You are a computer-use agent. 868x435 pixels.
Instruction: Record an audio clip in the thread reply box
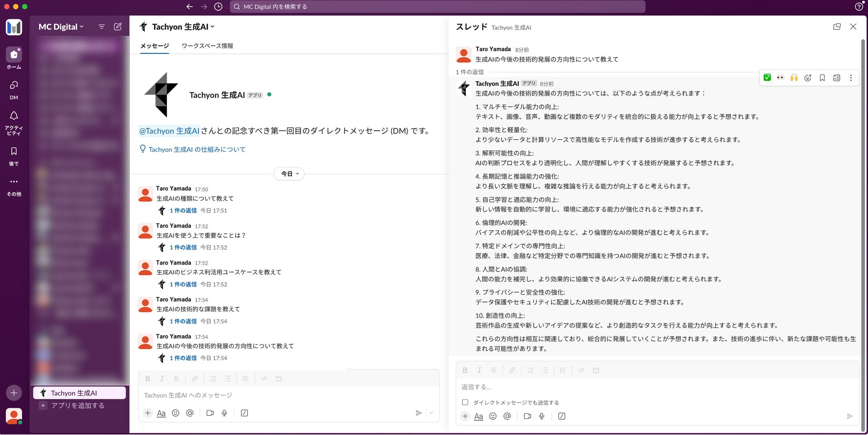(x=542, y=416)
